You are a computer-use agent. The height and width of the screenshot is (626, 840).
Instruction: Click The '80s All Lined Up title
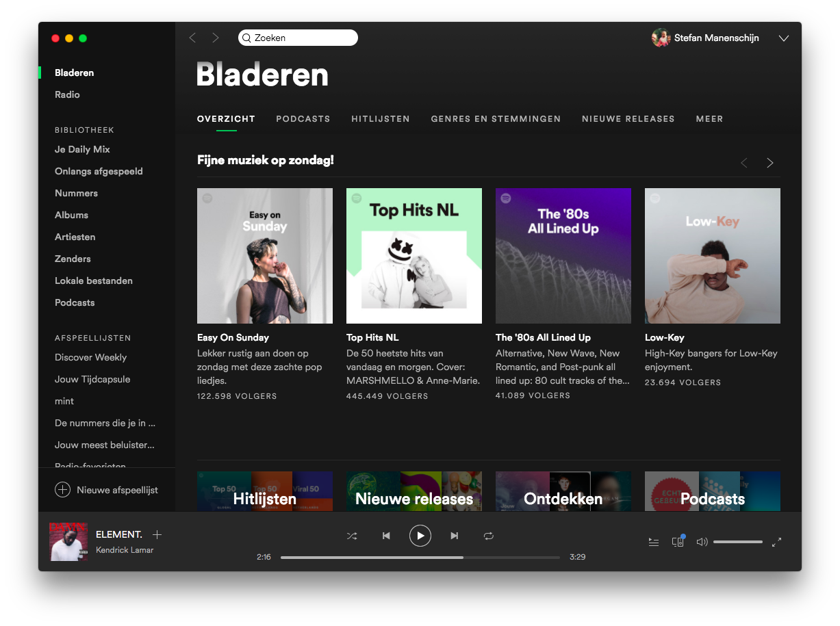pyautogui.click(x=543, y=337)
